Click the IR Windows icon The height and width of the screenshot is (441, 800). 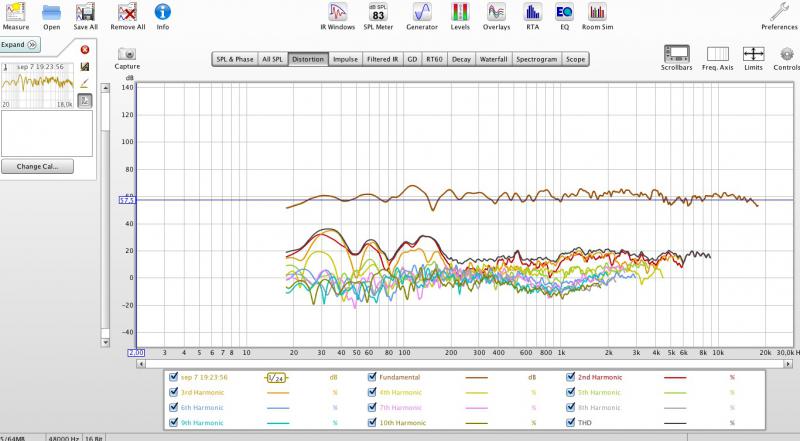(x=337, y=16)
